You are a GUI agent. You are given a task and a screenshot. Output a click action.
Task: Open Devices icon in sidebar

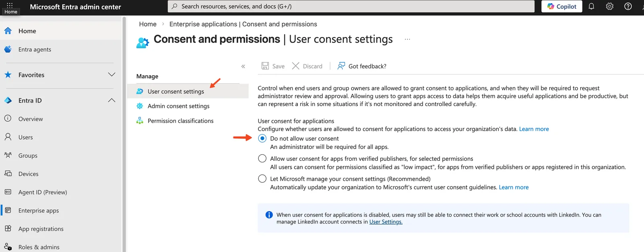(x=8, y=174)
